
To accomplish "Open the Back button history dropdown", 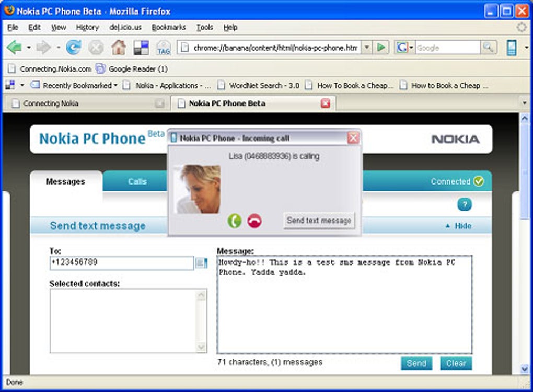I will click(x=29, y=48).
